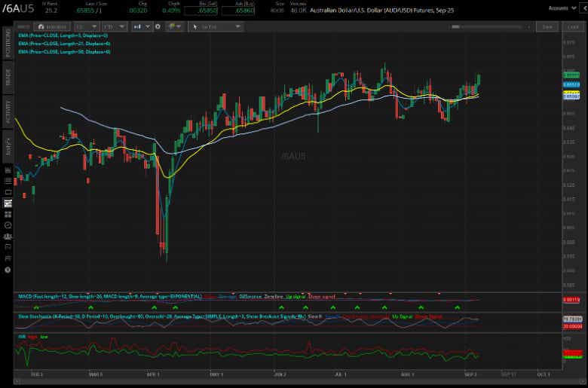
Task: Click the first sidebar icon under the vertical tabs
Action: pos(8,170)
